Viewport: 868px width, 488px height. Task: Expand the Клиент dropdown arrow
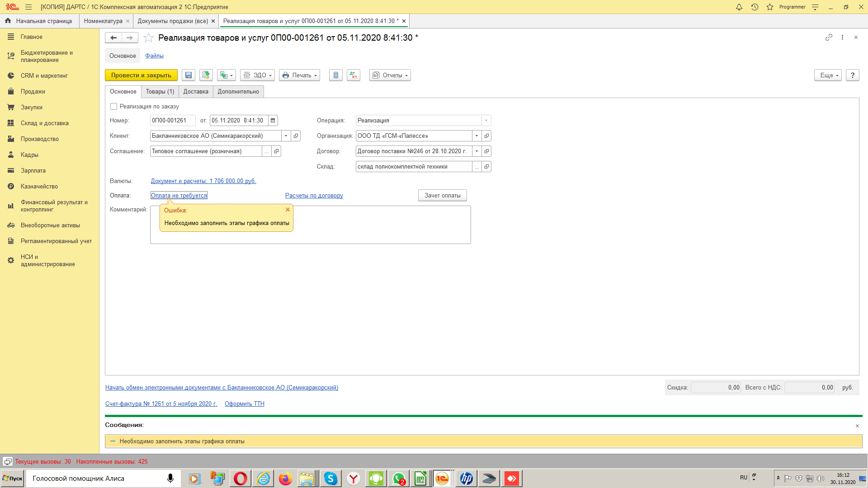(286, 136)
